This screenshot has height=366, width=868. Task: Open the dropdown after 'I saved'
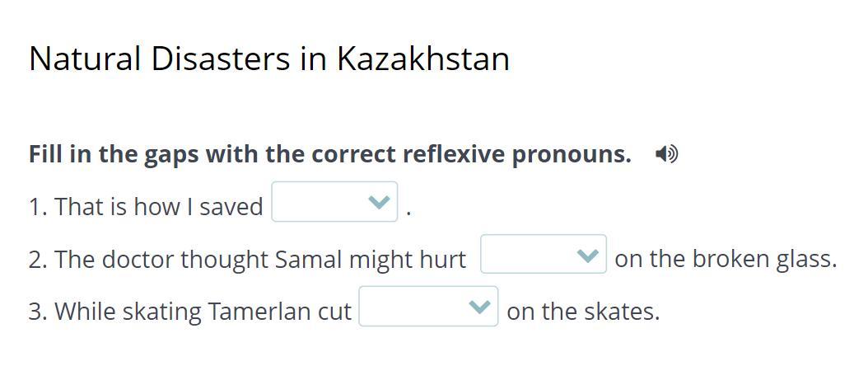point(334,203)
